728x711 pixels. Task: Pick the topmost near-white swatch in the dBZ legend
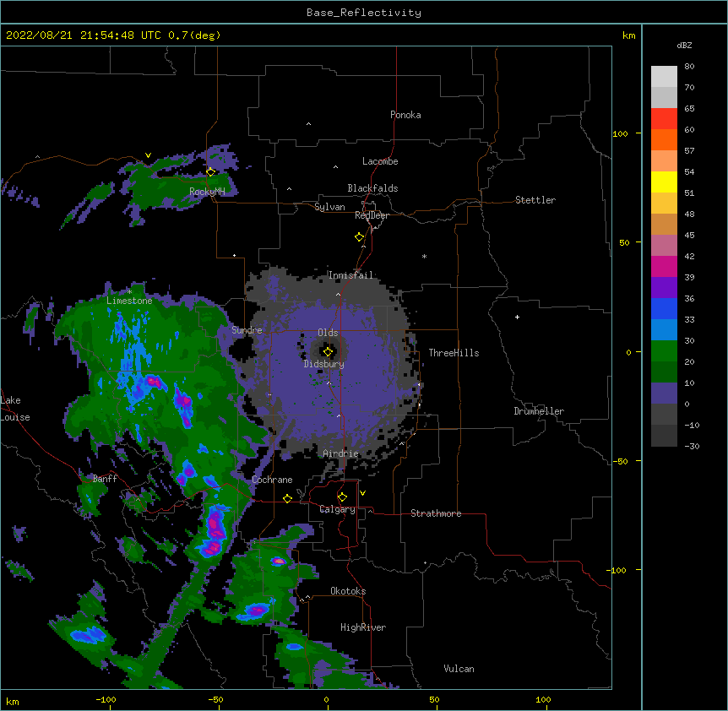[x=664, y=76]
